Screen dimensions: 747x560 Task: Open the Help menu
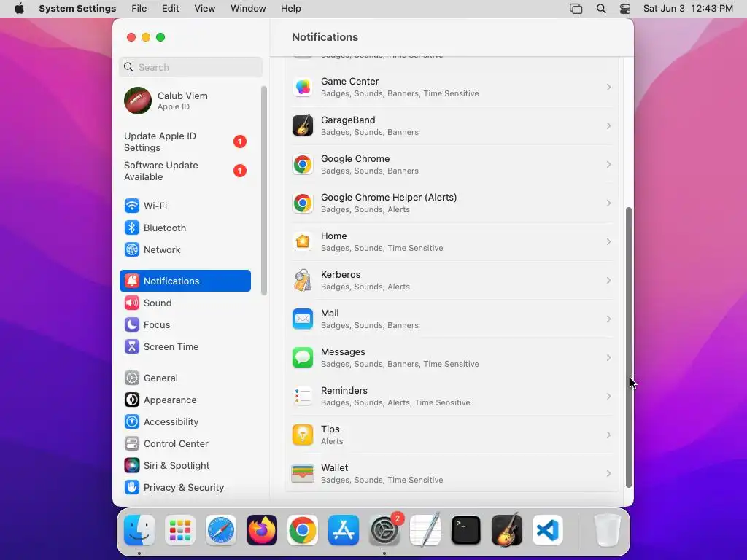point(290,9)
